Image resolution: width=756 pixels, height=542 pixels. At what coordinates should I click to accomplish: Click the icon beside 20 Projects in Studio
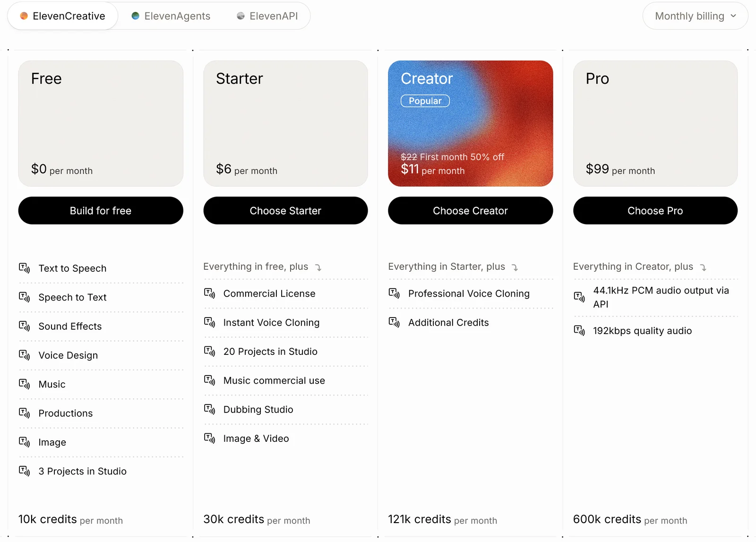point(209,351)
